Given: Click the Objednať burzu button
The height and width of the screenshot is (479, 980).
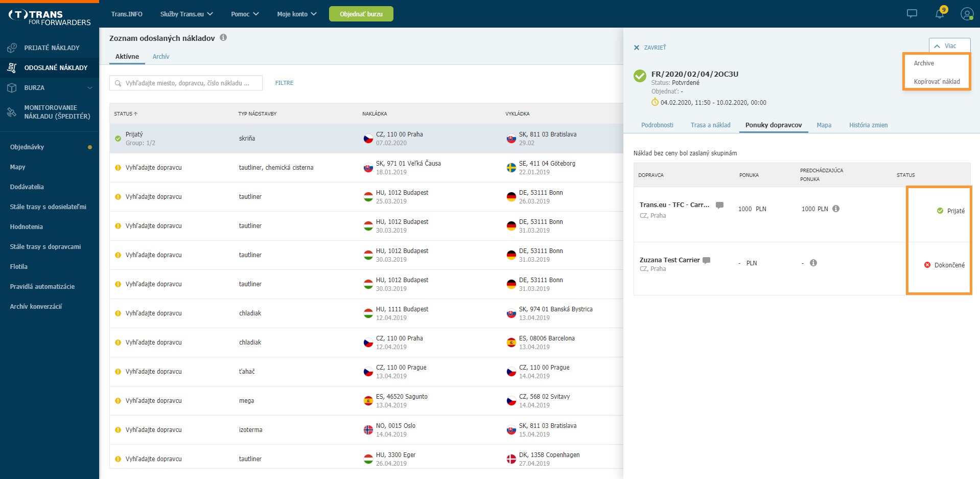Looking at the screenshot, I should 361,14.
